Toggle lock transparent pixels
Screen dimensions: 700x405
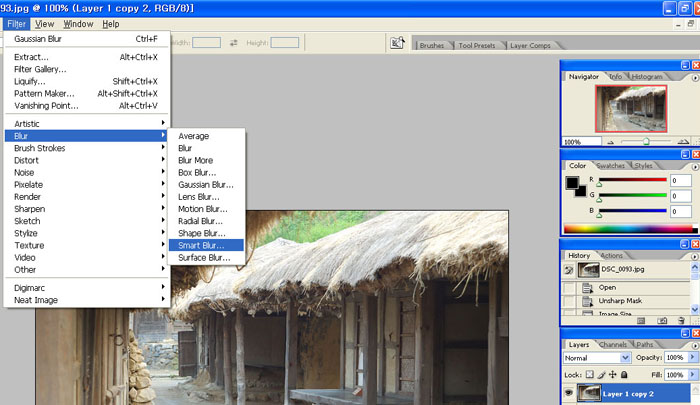coord(590,375)
